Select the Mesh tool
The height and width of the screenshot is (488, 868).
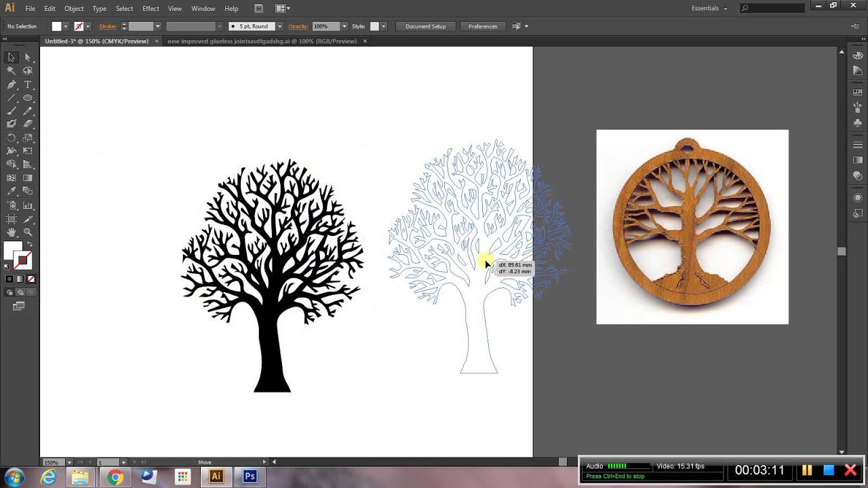12,178
